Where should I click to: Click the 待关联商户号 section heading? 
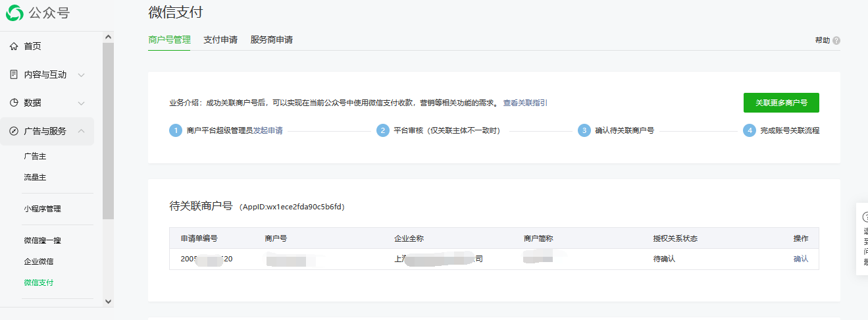(201, 205)
